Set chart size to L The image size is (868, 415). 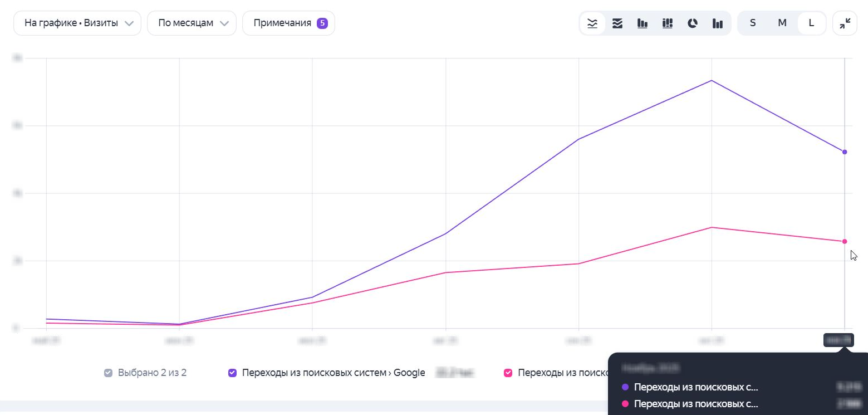pos(811,23)
